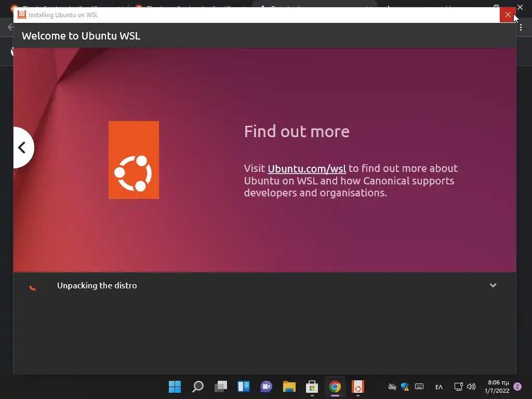
Task: Open network settings from the tray icon
Action: [x=458, y=387]
